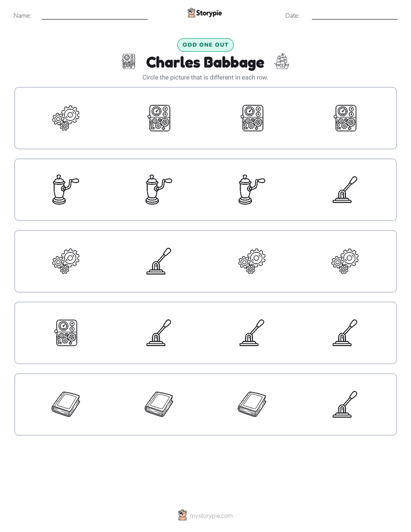Circle the gears picture in row one
This screenshot has width=411, height=532.
click(66, 118)
